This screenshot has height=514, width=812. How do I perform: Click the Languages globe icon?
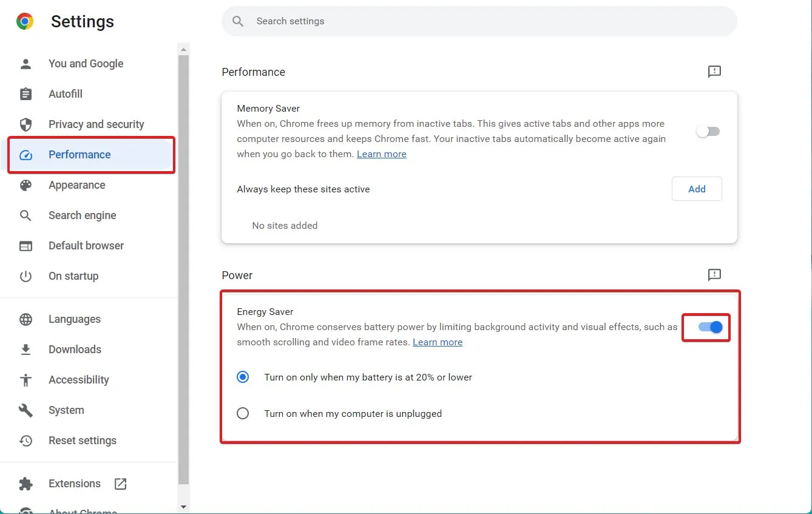tap(25, 319)
